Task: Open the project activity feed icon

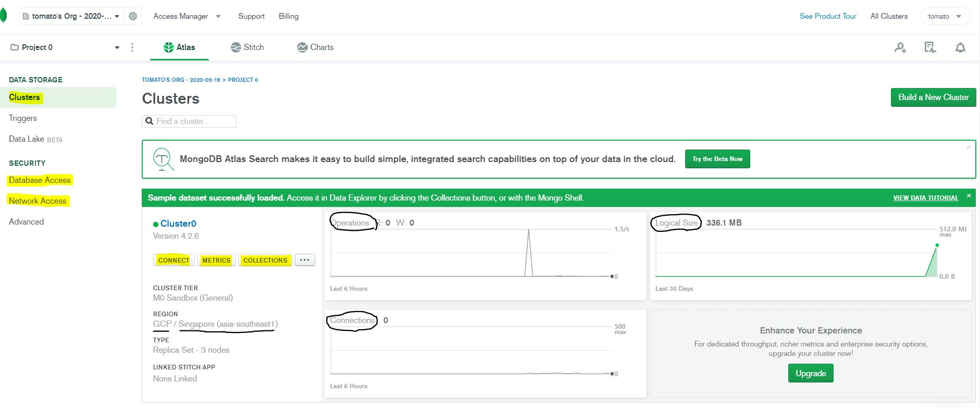Action: click(930, 47)
